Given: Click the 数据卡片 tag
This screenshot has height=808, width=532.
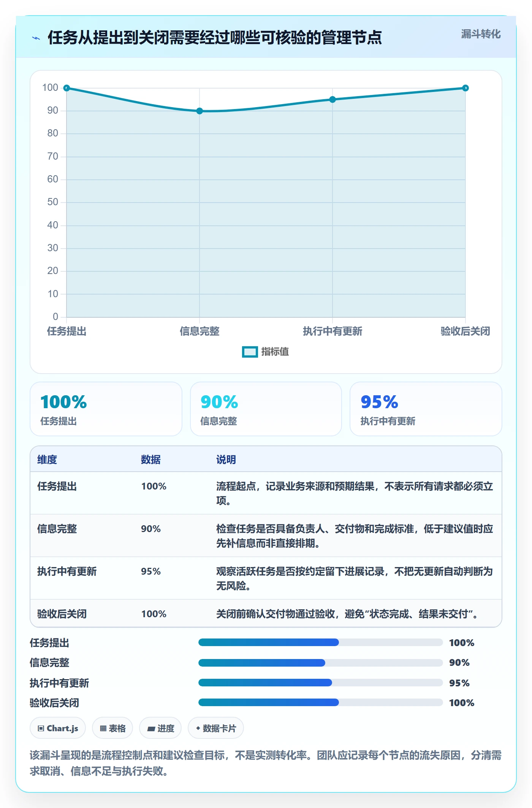Looking at the screenshot, I should pos(216,728).
